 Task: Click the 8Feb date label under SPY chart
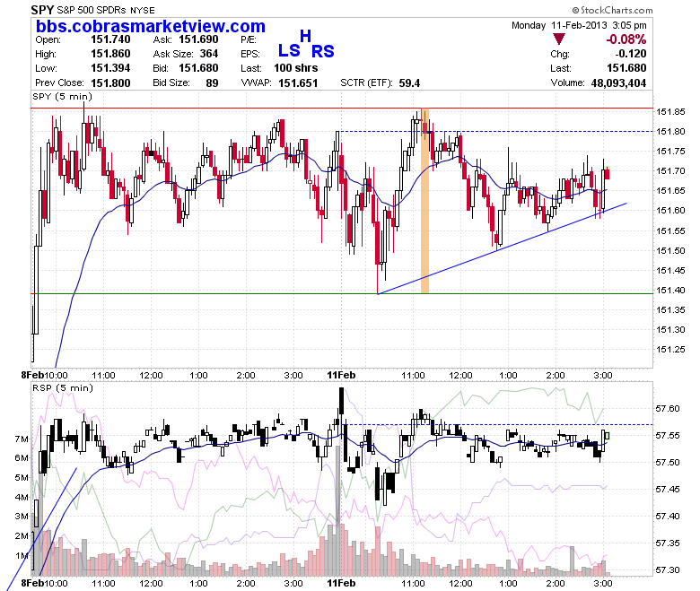coord(32,375)
